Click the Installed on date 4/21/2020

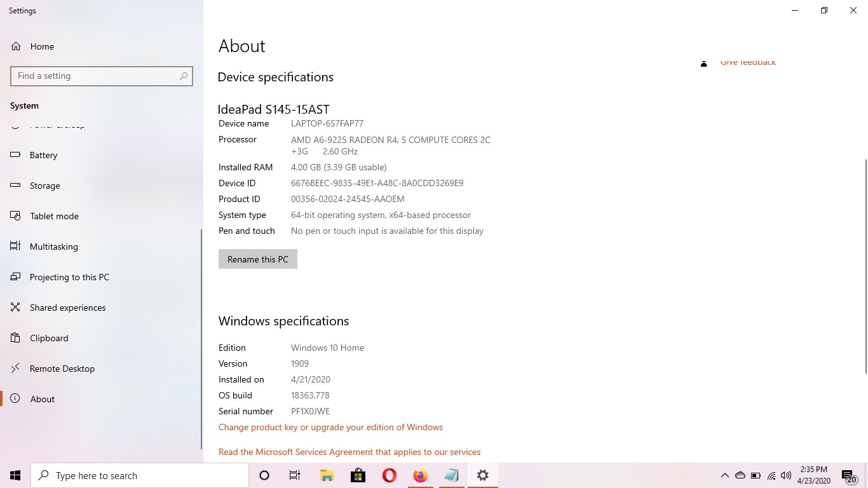[x=311, y=379]
